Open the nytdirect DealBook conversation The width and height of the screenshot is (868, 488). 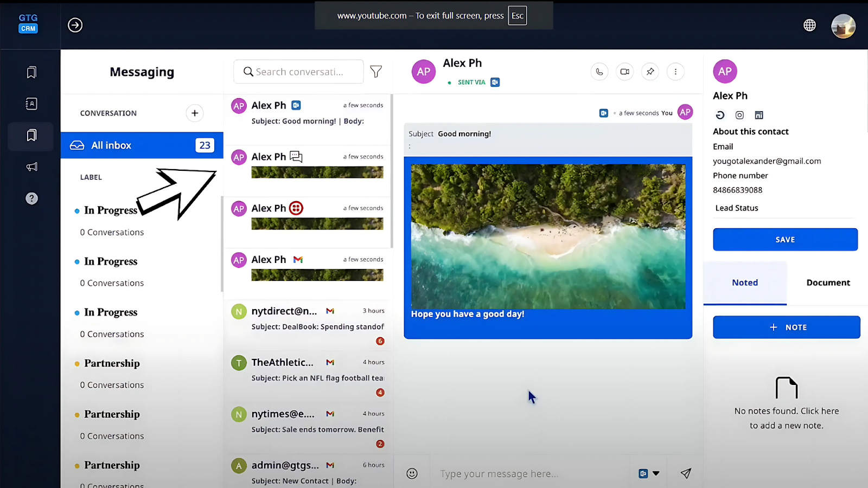pyautogui.click(x=308, y=325)
